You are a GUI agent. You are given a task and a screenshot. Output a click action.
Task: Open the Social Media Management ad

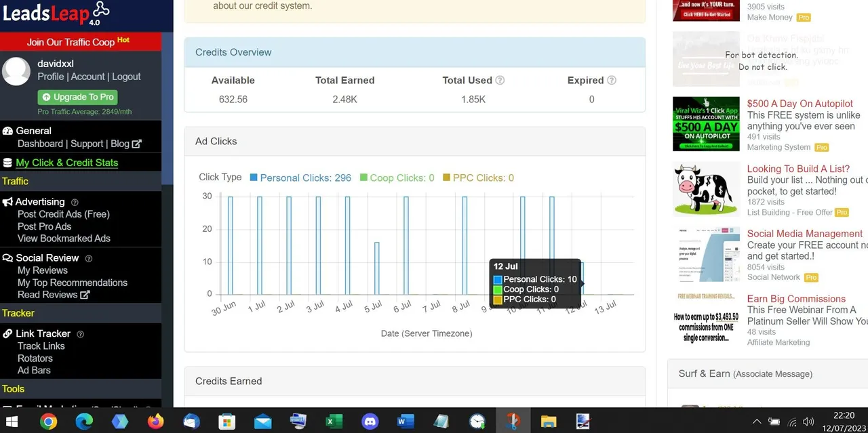click(805, 234)
